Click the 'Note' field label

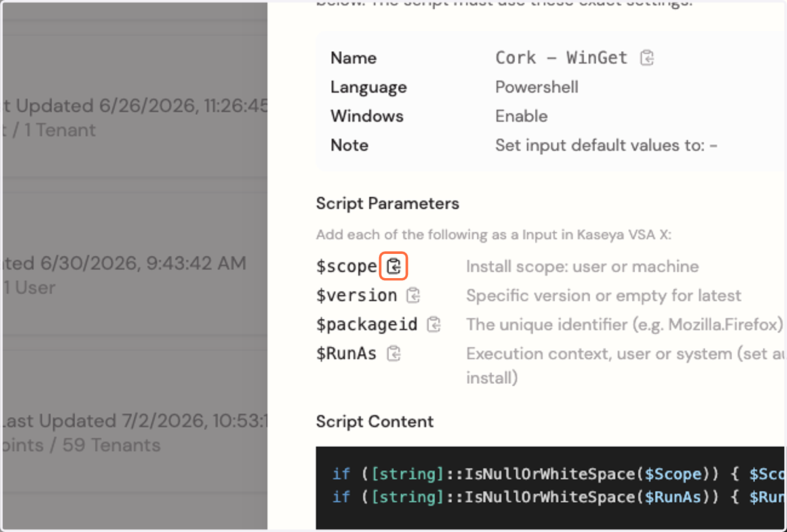pyautogui.click(x=349, y=145)
